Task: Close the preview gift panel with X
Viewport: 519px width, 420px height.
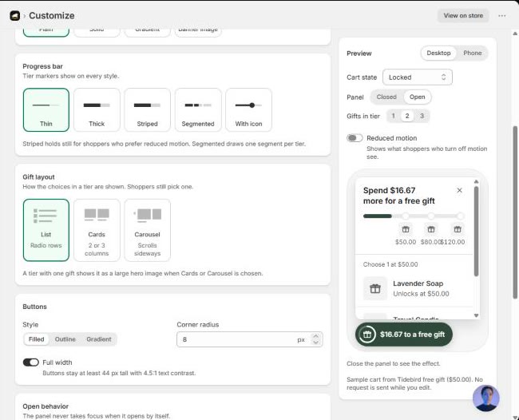Action: [x=459, y=190]
